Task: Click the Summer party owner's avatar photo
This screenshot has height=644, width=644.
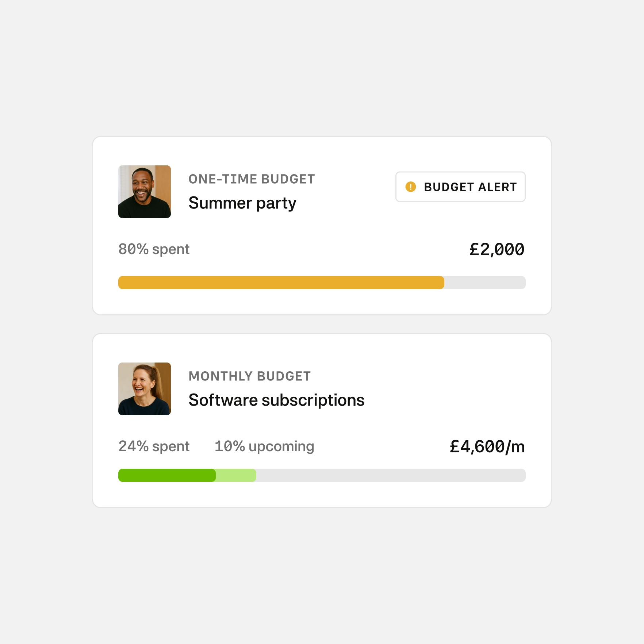Action: 145,192
